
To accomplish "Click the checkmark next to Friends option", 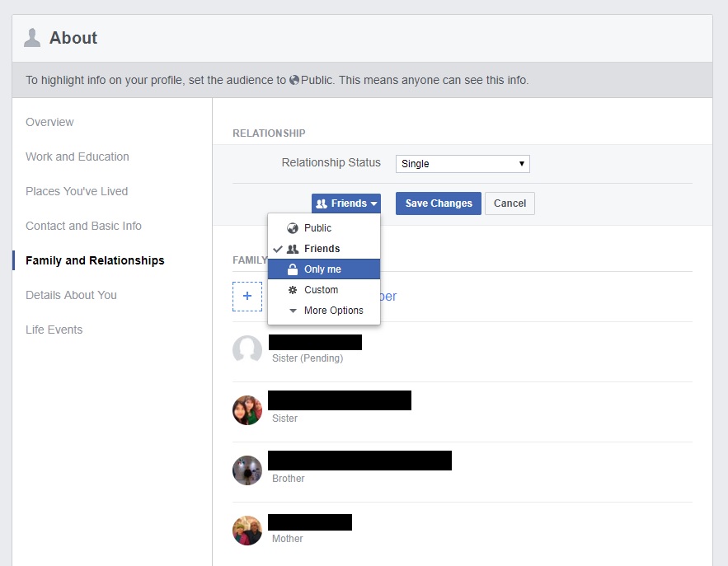I will coord(278,249).
